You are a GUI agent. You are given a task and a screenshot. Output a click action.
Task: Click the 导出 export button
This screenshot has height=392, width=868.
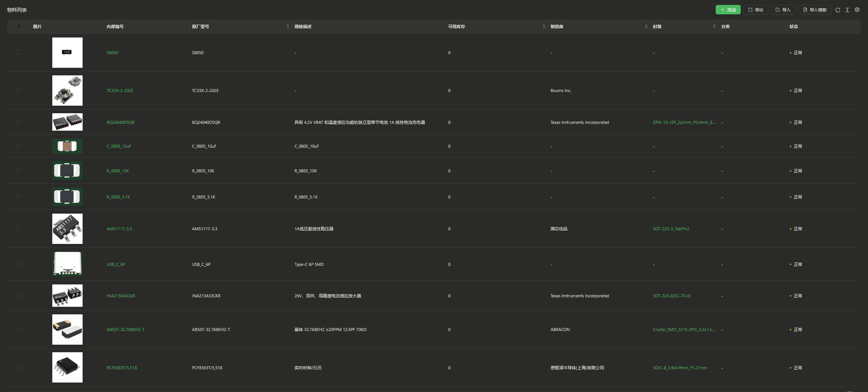tap(755, 10)
